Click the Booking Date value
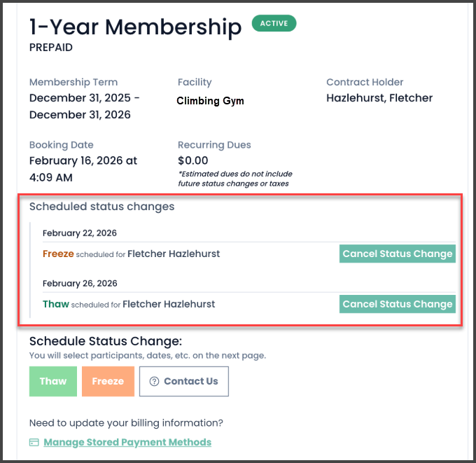The width and height of the screenshot is (476, 463). pyautogui.click(x=83, y=169)
